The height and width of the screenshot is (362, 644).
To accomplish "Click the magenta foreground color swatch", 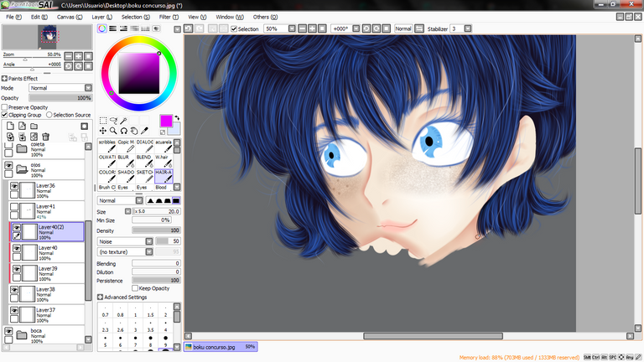I will (x=166, y=121).
